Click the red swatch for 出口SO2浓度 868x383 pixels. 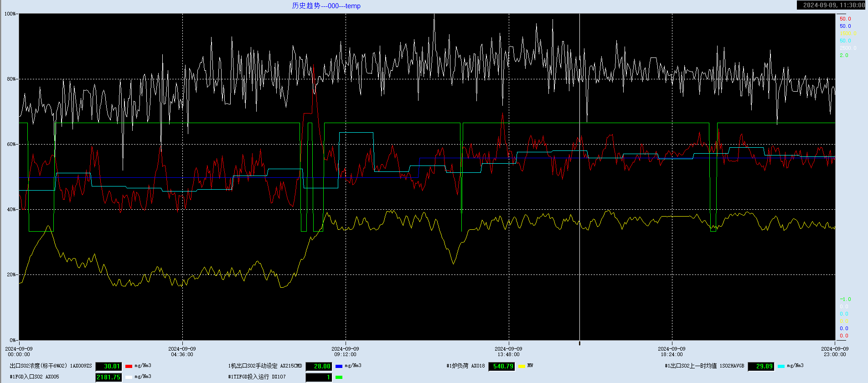[x=129, y=366]
